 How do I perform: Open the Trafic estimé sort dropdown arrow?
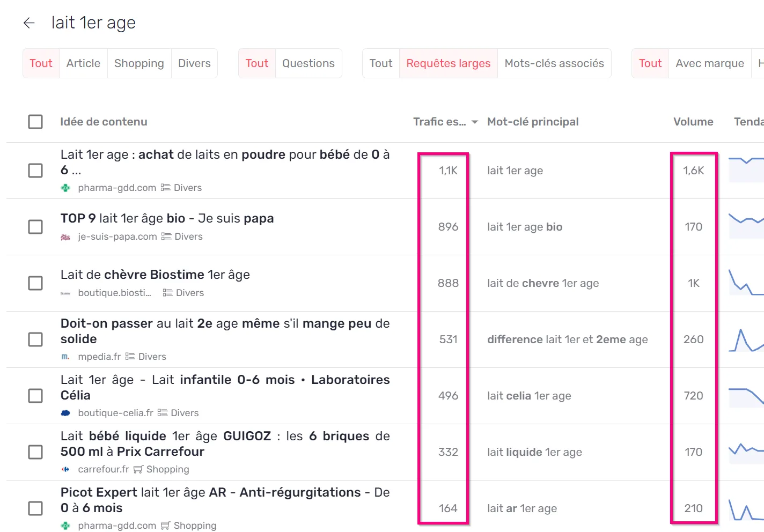pyautogui.click(x=475, y=122)
